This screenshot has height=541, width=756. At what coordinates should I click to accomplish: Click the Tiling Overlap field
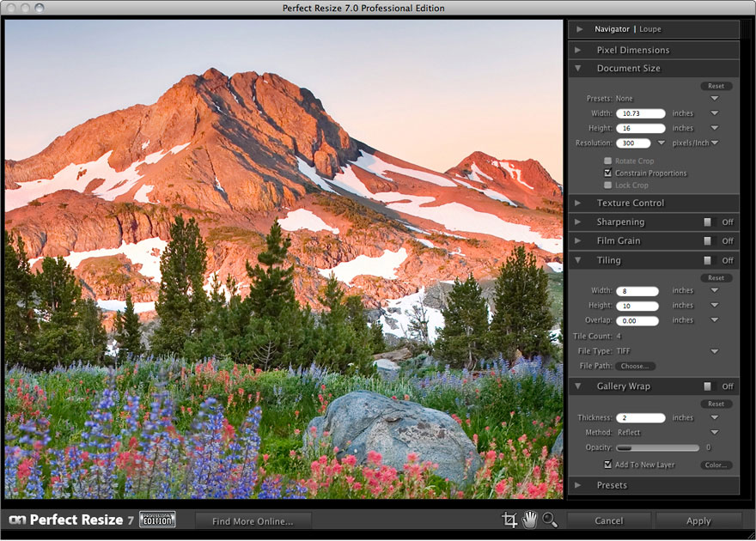tap(637, 321)
